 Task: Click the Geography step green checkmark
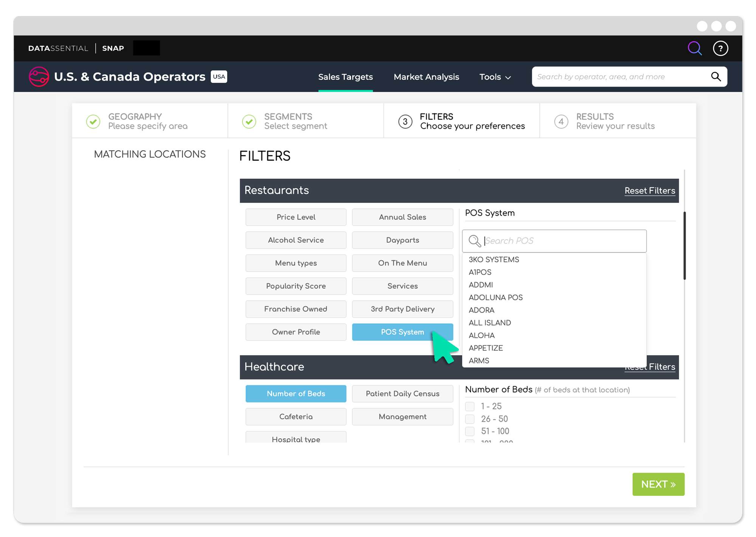point(93,121)
